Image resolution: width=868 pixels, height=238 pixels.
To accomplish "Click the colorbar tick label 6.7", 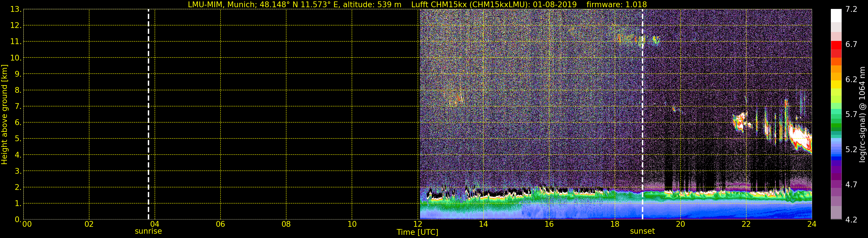I will click(851, 44).
